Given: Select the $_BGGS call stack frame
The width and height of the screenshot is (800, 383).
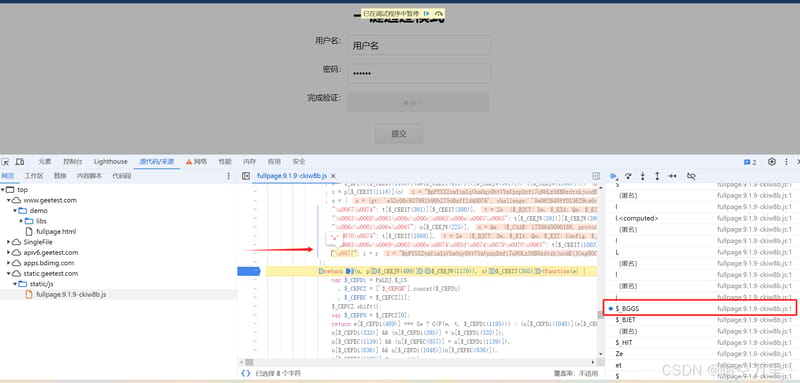Looking at the screenshot, I should 700,309.
